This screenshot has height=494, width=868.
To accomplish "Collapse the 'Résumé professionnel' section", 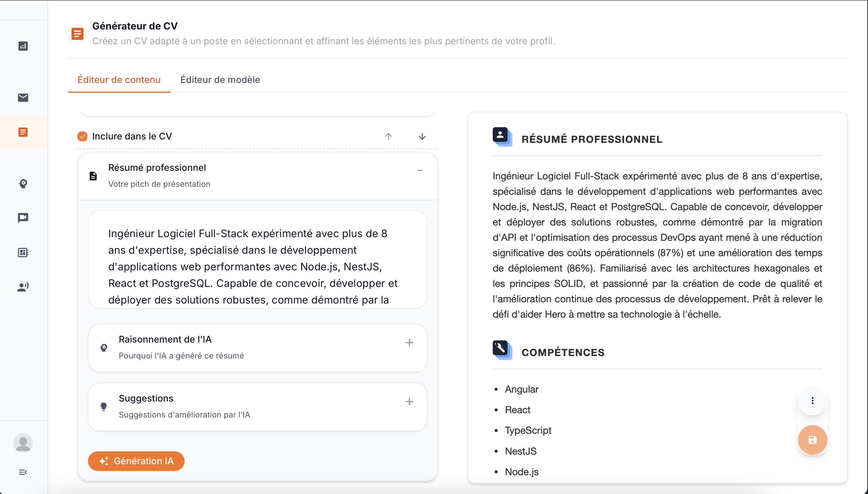I will click(420, 170).
